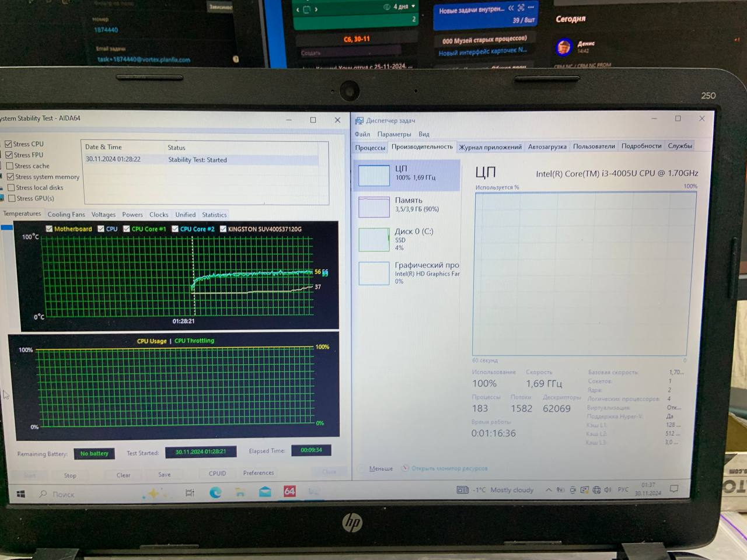
Task: Switch to Пользователи tab
Action: pyautogui.click(x=594, y=146)
